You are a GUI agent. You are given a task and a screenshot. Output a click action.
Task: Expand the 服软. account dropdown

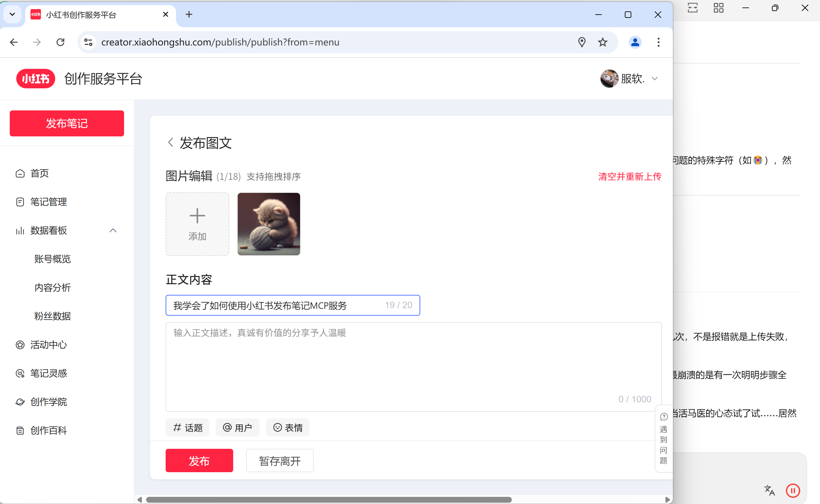pos(655,79)
